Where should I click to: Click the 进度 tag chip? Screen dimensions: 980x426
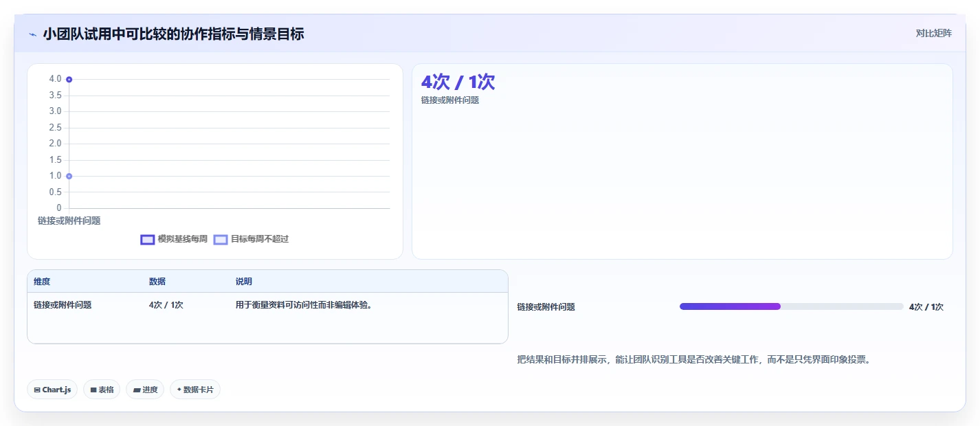145,390
